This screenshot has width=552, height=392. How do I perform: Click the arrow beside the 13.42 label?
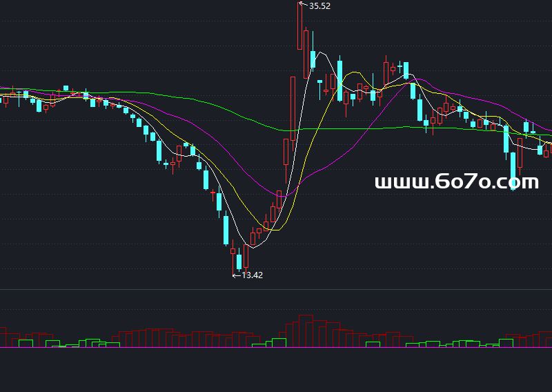[236, 275]
